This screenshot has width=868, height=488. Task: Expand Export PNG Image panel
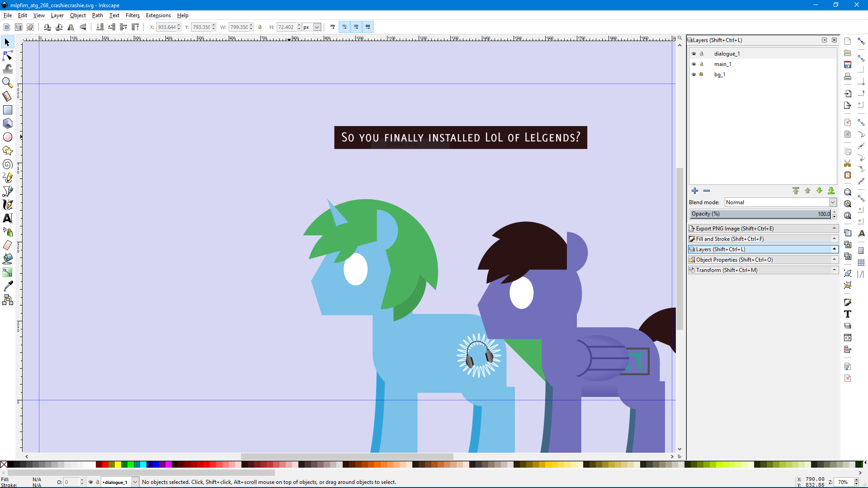(x=763, y=229)
